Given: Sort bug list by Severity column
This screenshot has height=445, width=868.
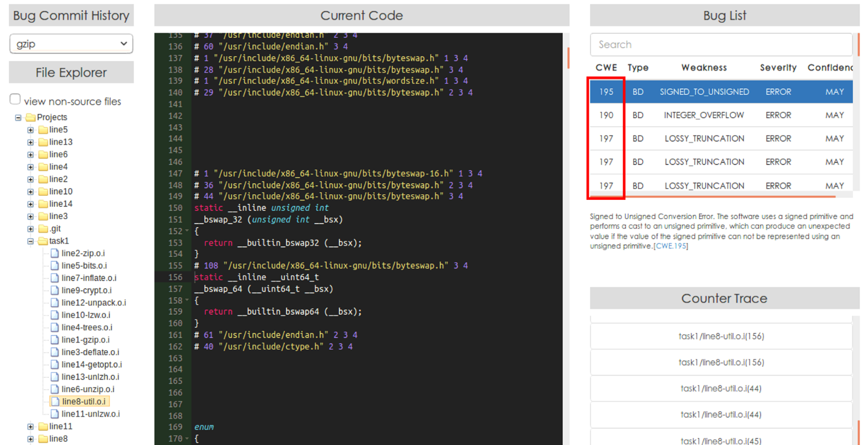Looking at the screenshot, I should [x=778, y=68].
